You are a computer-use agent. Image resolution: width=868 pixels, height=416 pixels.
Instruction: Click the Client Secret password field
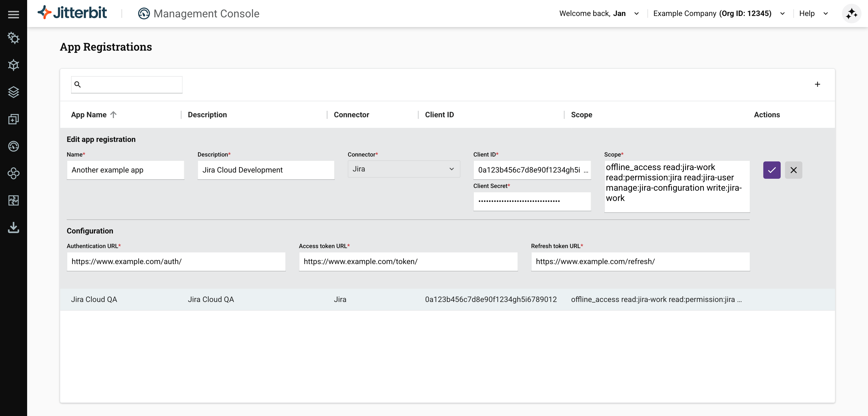coord(531,201)
